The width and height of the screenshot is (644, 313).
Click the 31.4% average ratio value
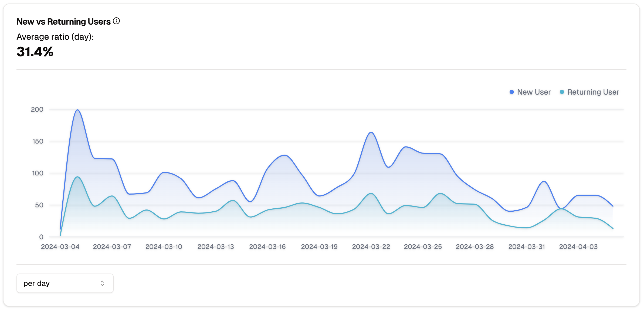pos(35,52)
